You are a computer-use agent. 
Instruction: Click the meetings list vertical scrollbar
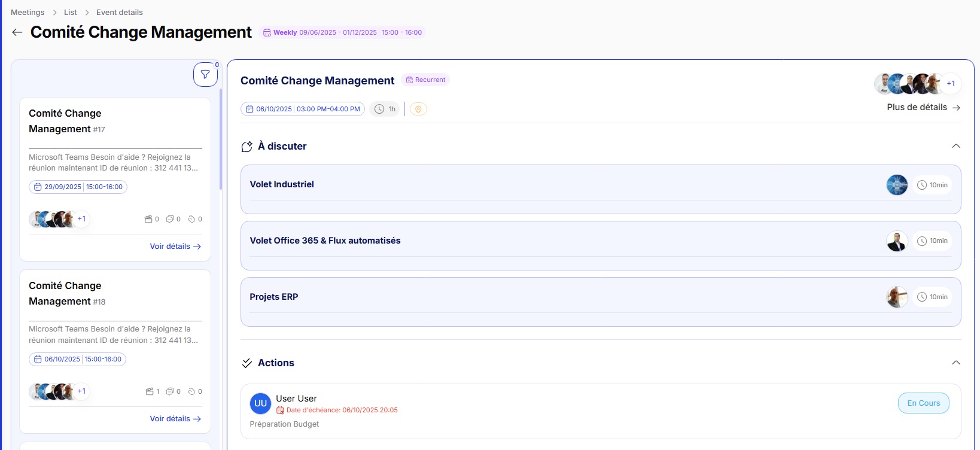pos(221,139)
